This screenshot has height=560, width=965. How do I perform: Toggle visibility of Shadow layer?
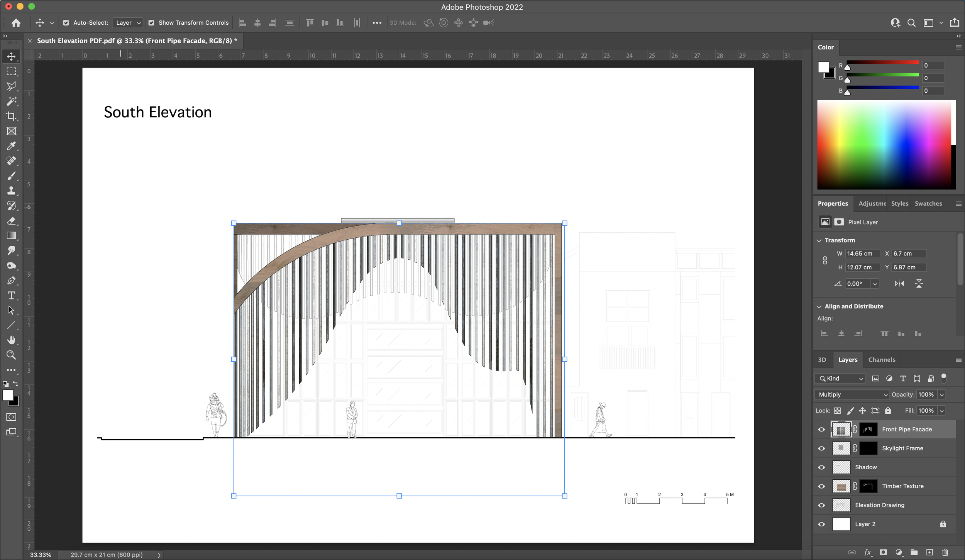(x=822, y=467)
